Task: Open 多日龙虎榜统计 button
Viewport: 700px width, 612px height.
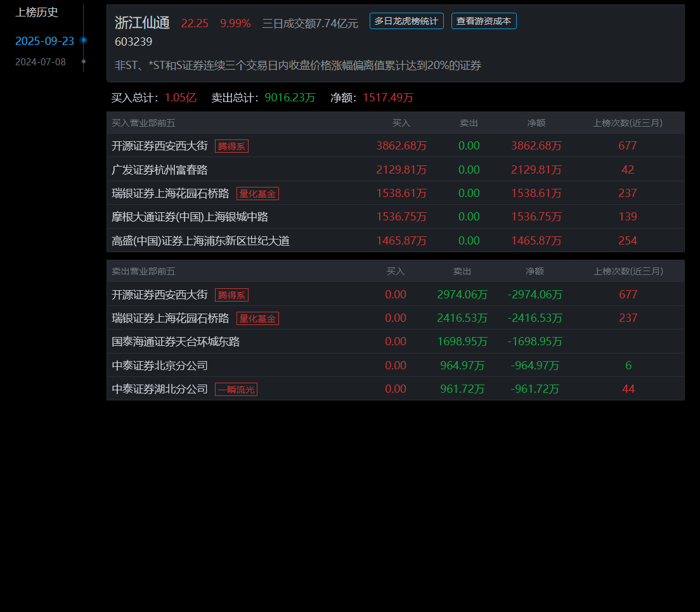Action: [406, 21]
